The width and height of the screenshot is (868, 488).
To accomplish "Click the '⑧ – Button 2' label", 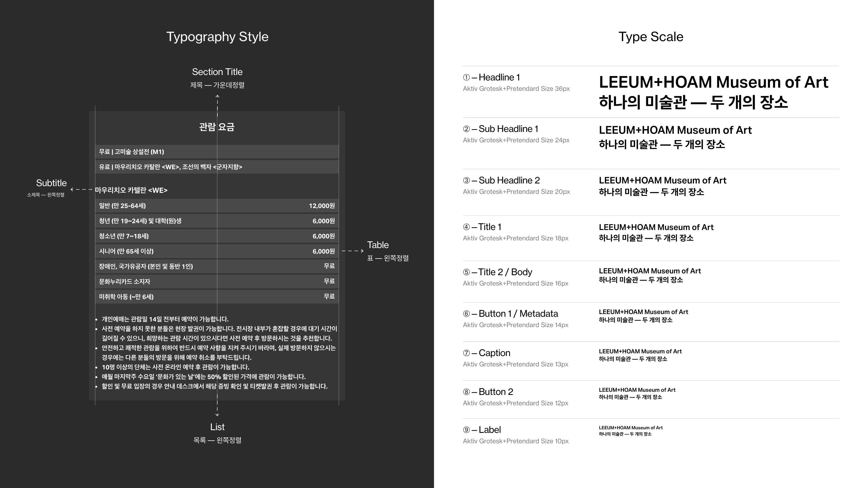I will [x=488, y=392].
